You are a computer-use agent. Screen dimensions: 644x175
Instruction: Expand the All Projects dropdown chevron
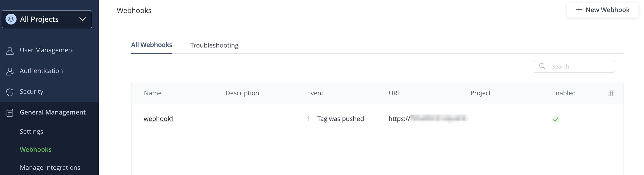[x=82, y=19]
